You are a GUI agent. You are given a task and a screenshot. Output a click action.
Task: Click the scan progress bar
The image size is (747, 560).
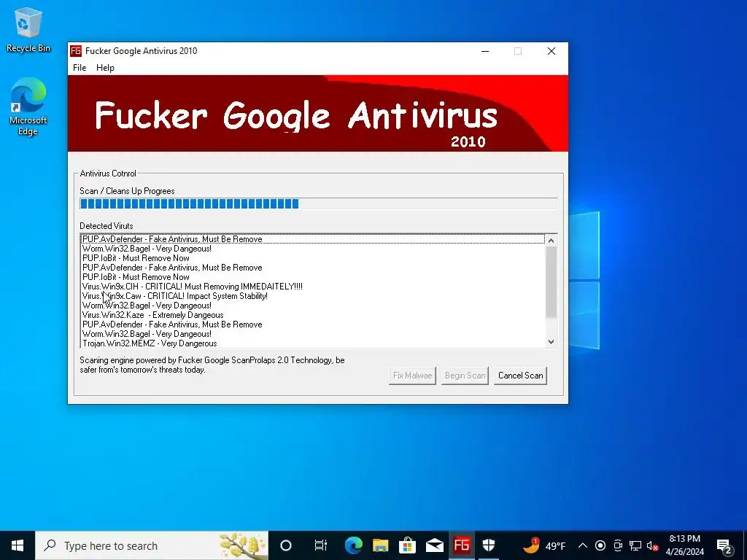click(318, 204)
